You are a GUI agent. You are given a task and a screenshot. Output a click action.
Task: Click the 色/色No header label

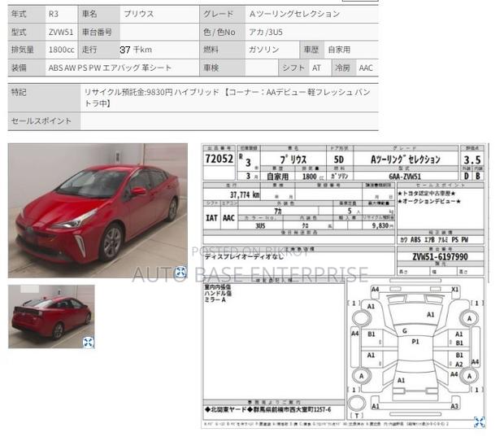219,33
